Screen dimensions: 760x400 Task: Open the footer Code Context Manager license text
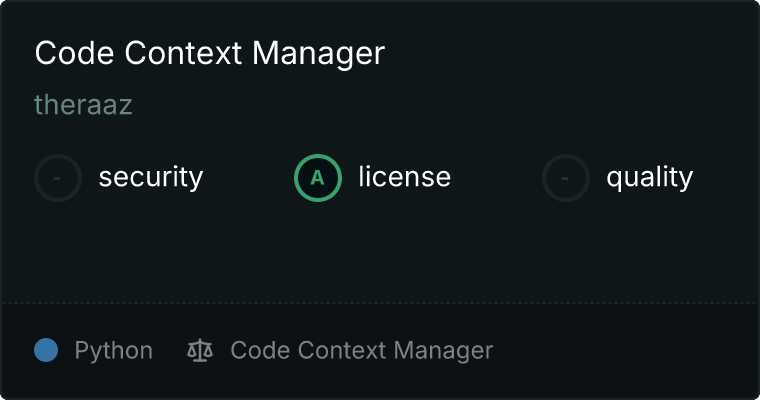[361, 350]
